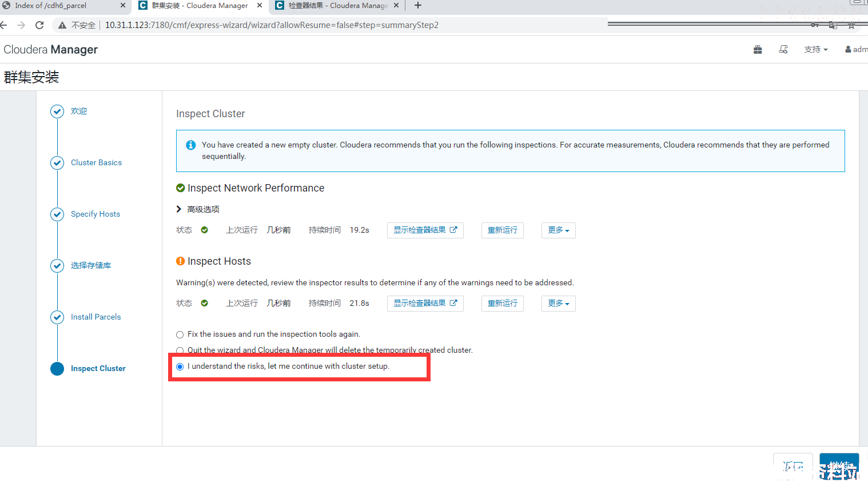Rerun network performance inspection (重新运行)
Image resolution: width=868 pixels, height=482 pixels.
tap(503, 230)
